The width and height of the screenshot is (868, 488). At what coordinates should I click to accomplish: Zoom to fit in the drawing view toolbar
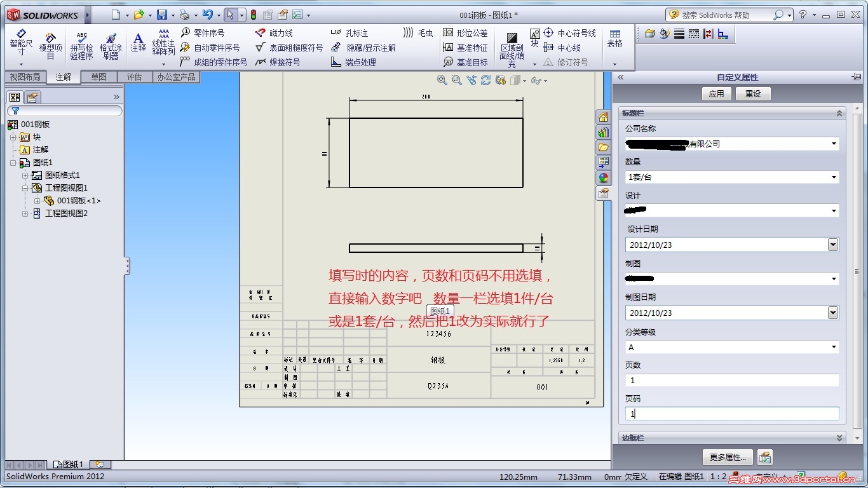[442, 80]
